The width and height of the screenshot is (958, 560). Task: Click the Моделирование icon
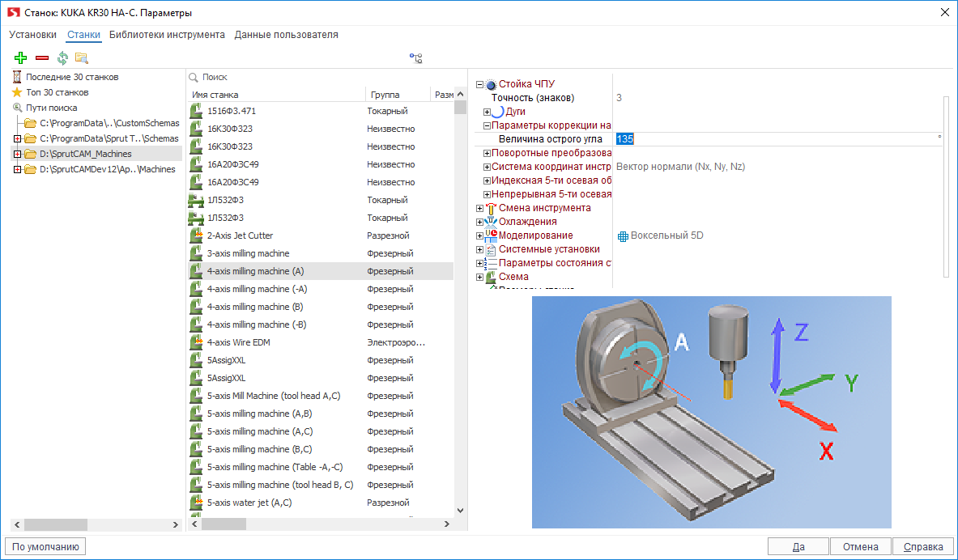pos(491,235)
